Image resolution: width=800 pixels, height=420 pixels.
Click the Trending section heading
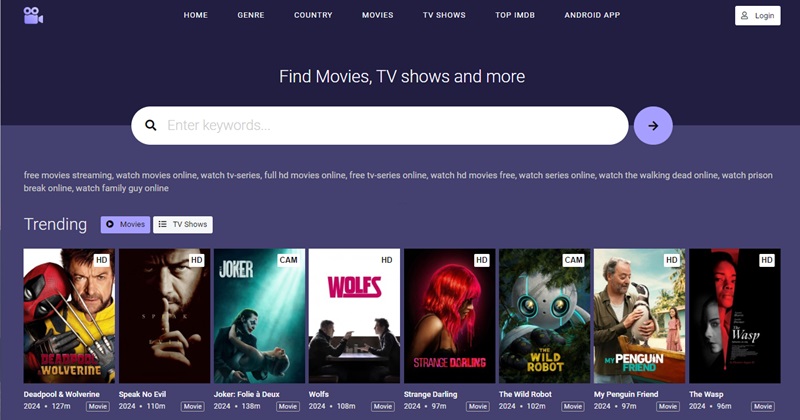[55, 225]
